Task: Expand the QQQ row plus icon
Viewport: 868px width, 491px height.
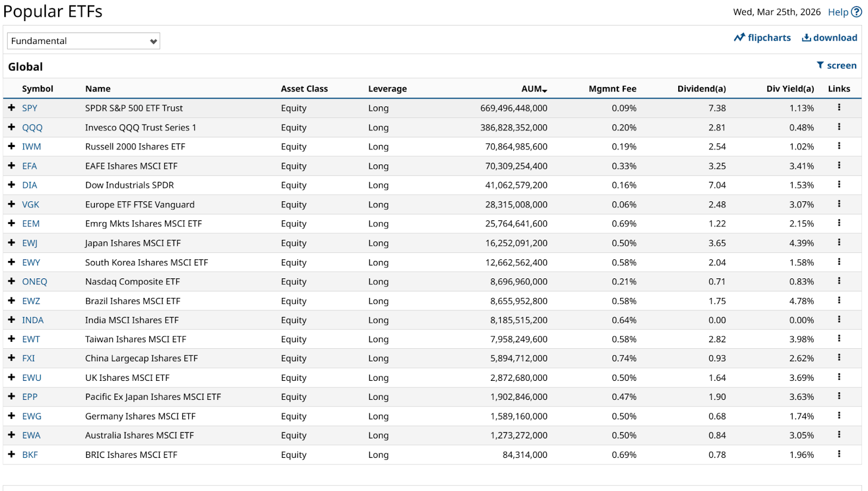Action: tap(11, 127)
